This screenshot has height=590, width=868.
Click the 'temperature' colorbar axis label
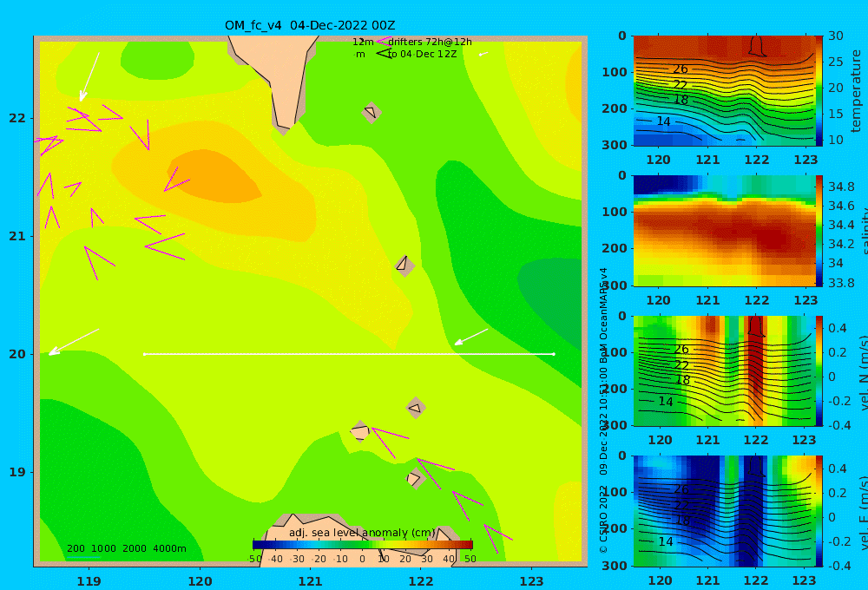[x=856, y=91]
